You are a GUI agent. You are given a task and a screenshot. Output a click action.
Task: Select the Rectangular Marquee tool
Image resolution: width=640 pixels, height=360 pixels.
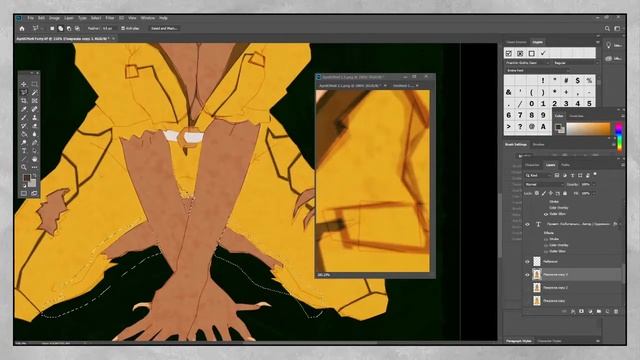click(34, 84)
